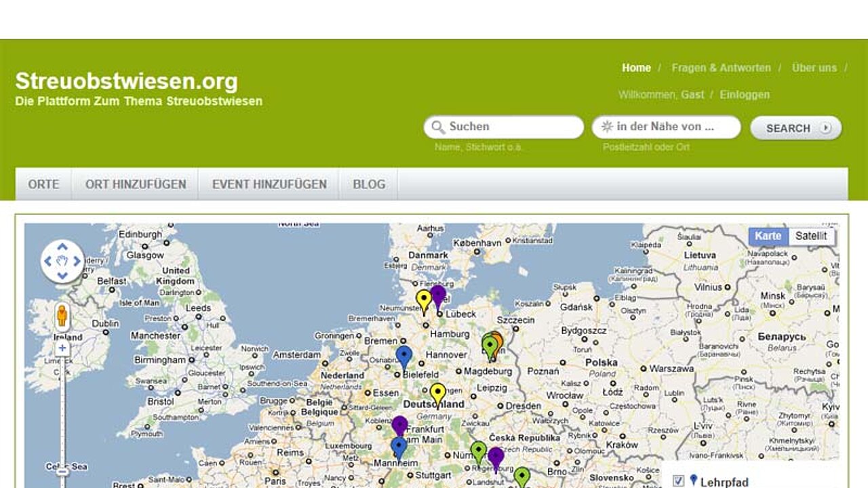
Task: Go to the Home link
Action: [637, 68]
